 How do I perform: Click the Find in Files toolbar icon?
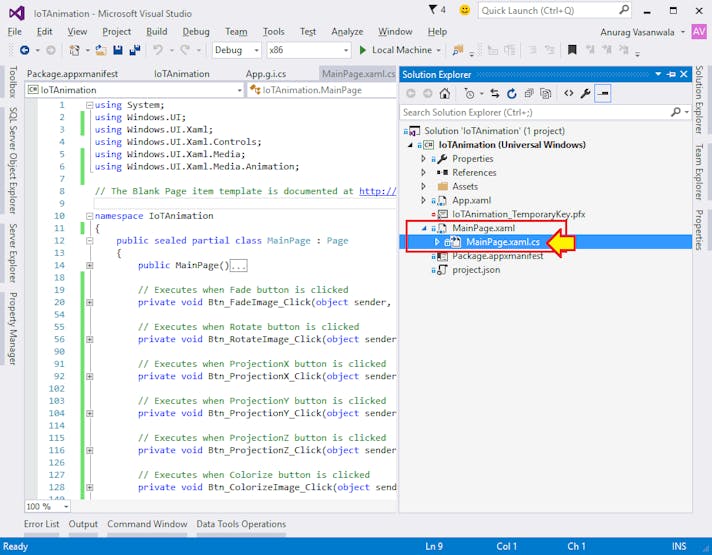[x=458, y=50]
